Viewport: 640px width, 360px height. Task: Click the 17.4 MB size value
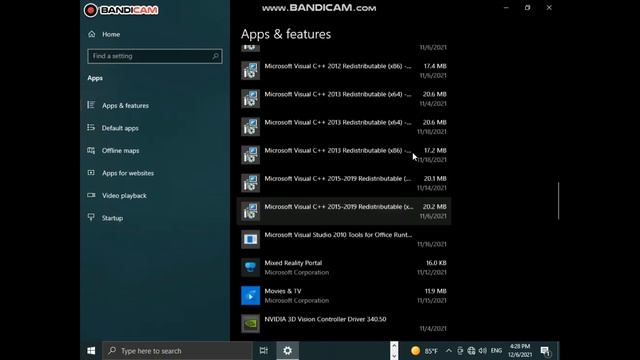pyautogui.click(x=435, y=66)
